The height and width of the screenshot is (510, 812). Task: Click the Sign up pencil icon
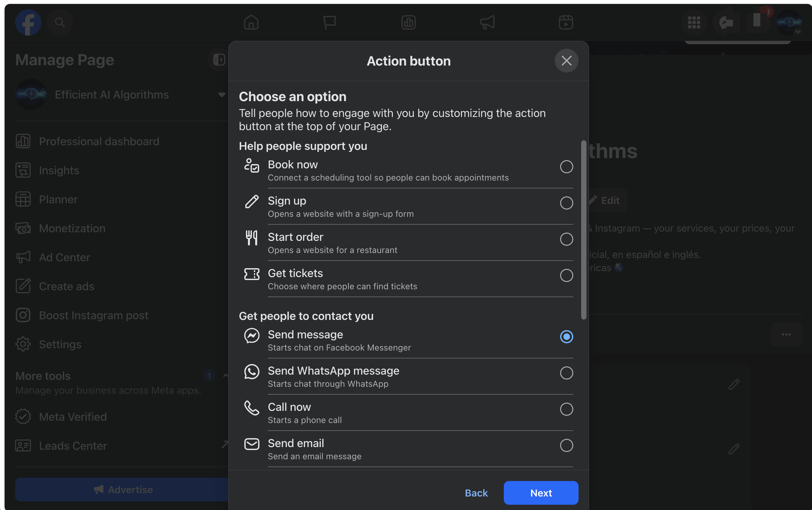tap(252, 202)
